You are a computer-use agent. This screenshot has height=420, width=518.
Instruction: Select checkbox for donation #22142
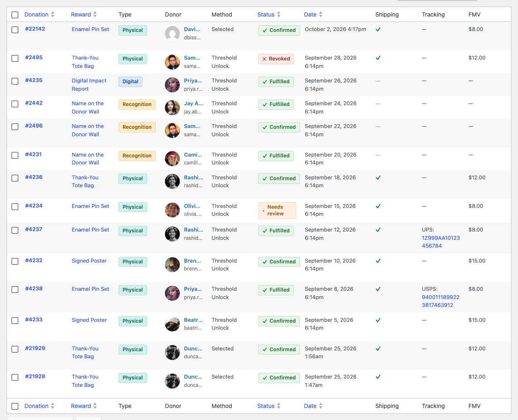tap(15, 30)
